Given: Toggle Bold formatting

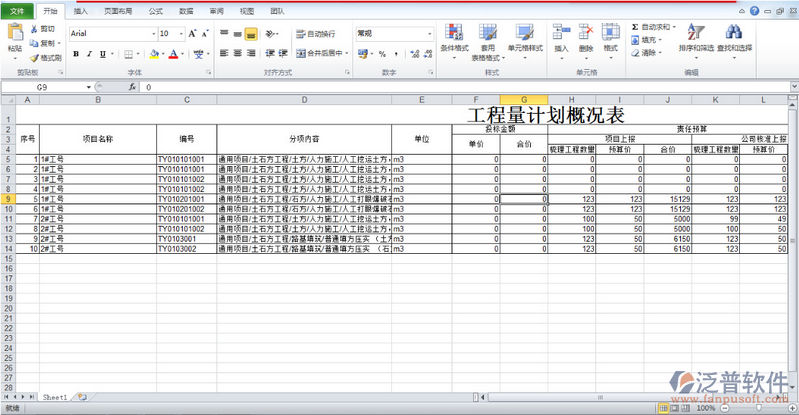Looking at the screenshot, I should 76,53.
